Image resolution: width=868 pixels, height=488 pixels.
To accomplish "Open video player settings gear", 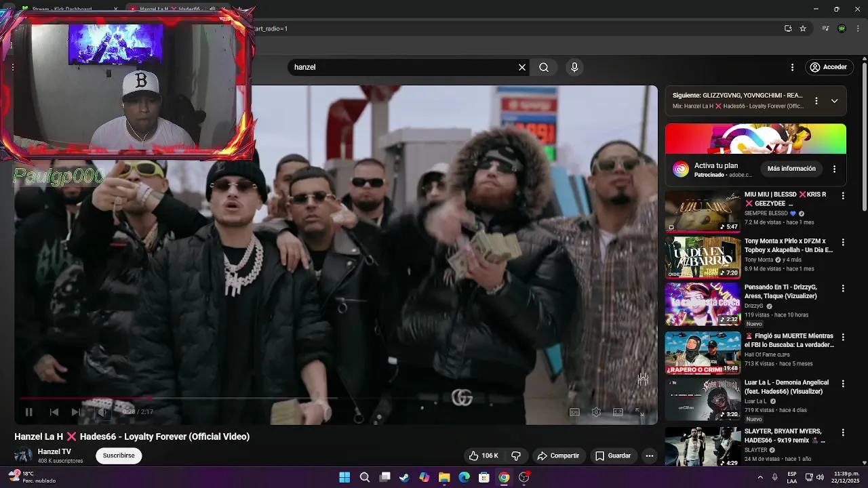I will click(x=596, y=411).
